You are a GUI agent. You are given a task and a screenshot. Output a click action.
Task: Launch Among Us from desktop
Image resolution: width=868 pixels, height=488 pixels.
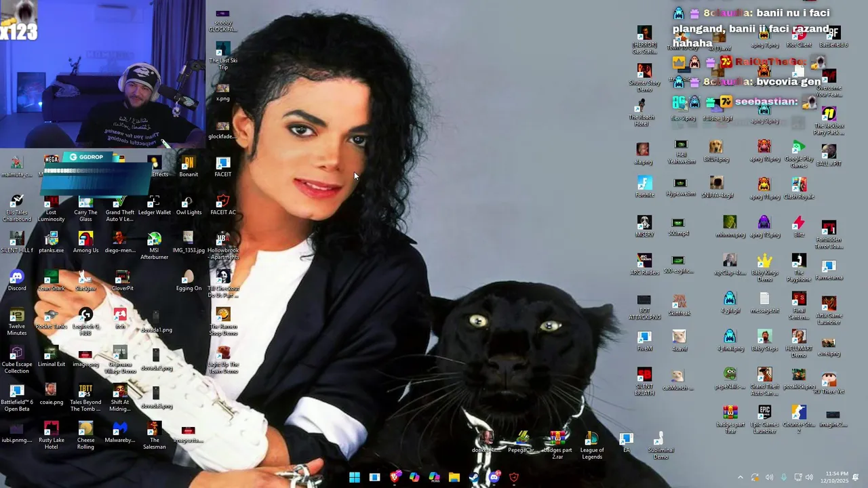point(85,243)
